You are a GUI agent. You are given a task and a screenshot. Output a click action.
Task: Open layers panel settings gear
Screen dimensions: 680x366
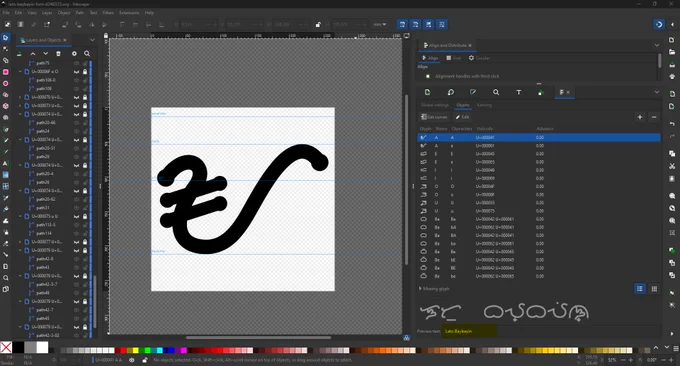click(74, 54)
